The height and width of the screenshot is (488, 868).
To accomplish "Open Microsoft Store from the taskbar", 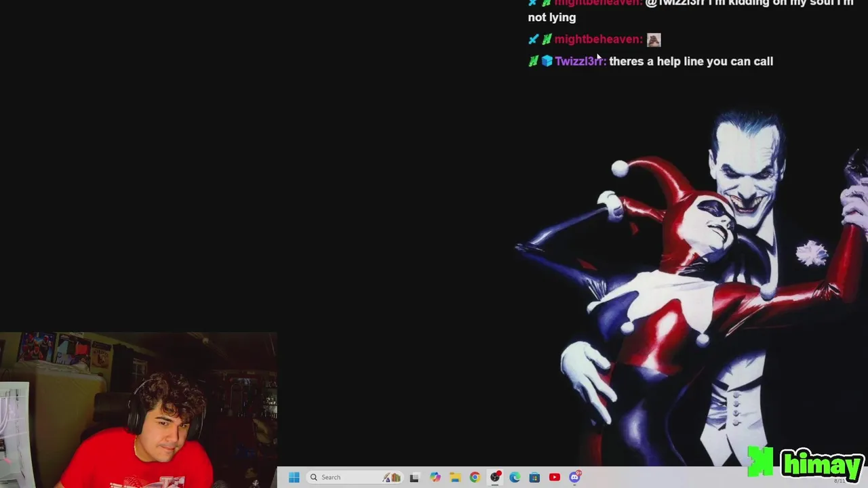I will pyautogui.click(x=534, y=477).
